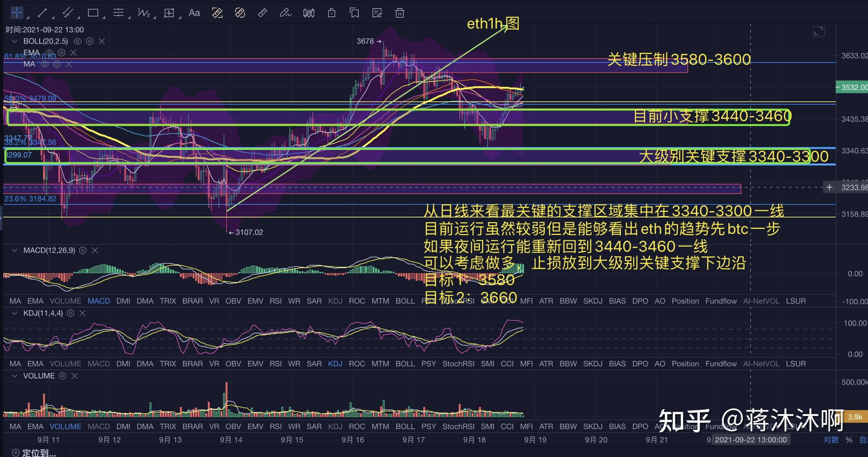Remove the EMA indicator
This screenshot has width=868, height=457.
74,53
